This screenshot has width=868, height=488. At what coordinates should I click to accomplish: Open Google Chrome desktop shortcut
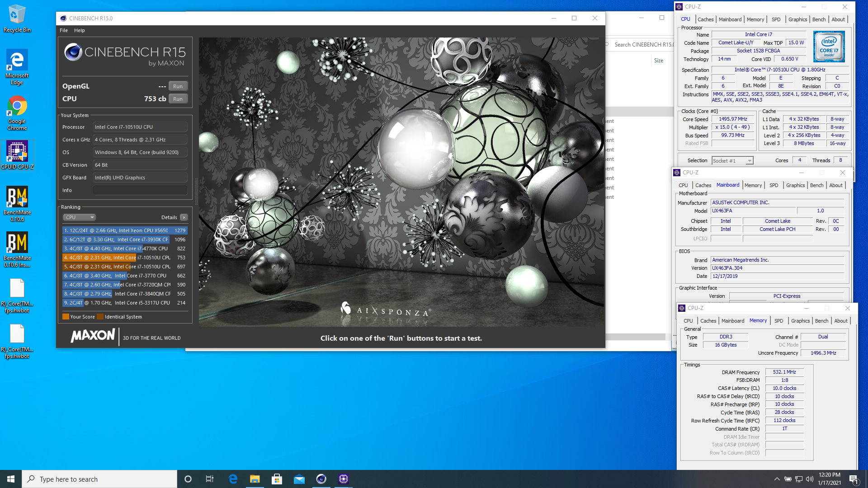click(x=17, y=113)
